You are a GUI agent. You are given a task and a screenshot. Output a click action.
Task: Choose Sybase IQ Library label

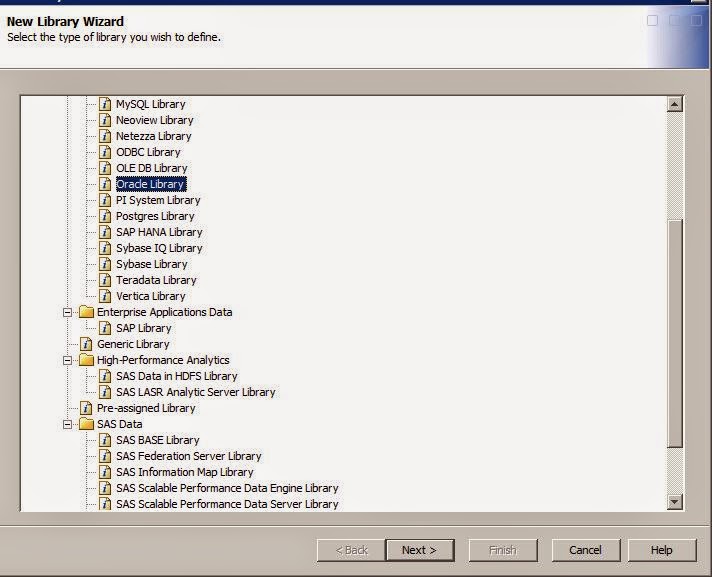click(x=159, y=248)
